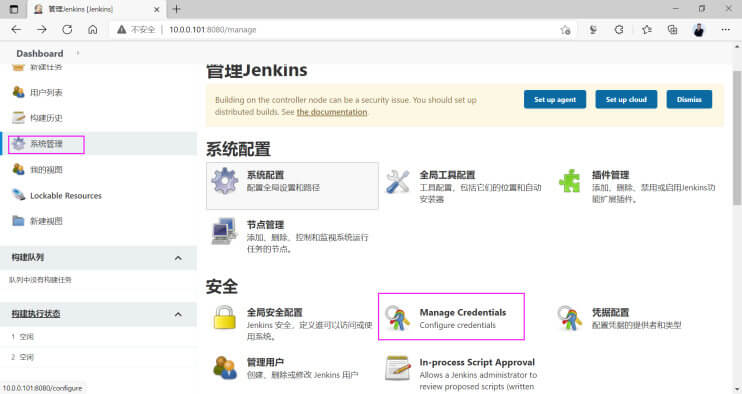Click the 新建视图 folder icon
Image resolution: width=742 pixels, height=394 pixels.
point(18,220)
